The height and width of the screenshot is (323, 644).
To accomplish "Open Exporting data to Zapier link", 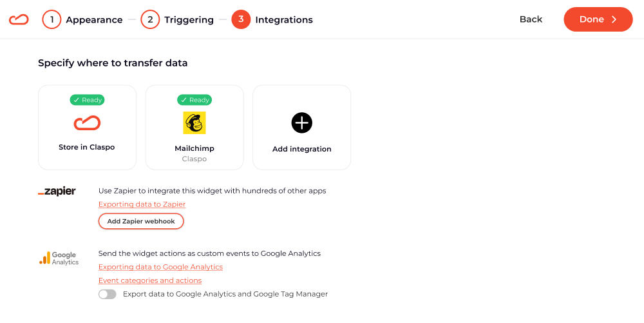I will pos(142,204).
